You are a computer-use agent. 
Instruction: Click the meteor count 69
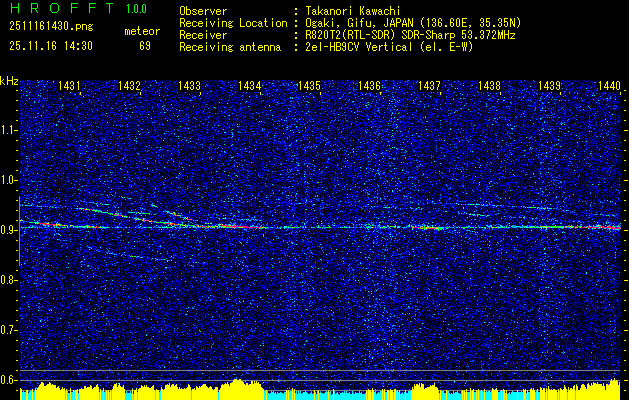tap(145, 46)
